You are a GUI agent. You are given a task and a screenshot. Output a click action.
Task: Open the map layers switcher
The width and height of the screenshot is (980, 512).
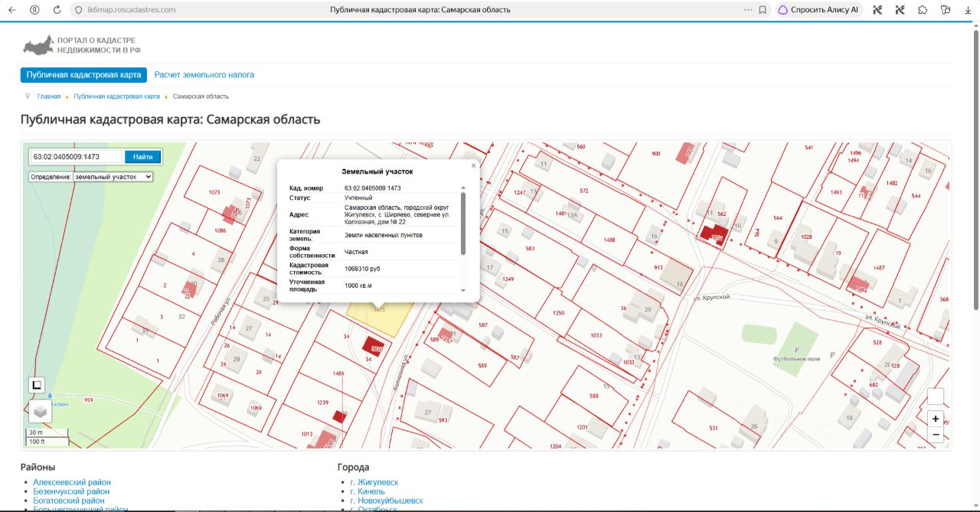click(41, 411)
